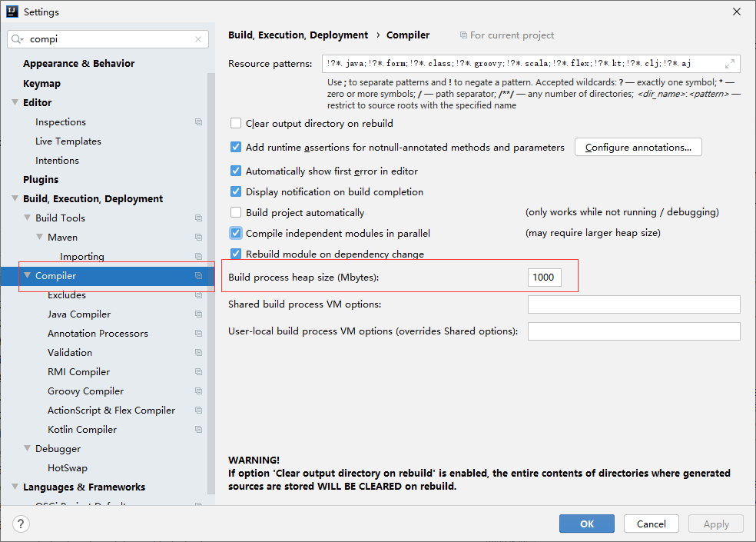
Task: Click the search magnifier icon in the settings search
Action: [18, 39]
